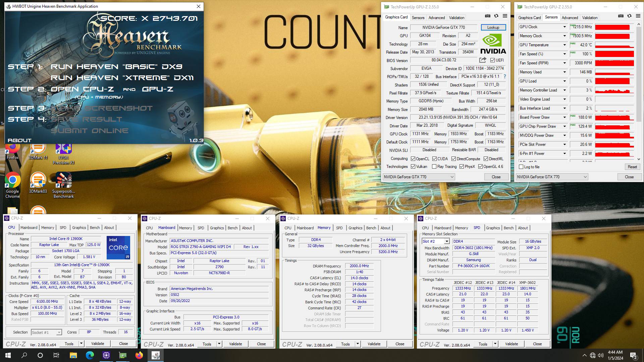Switch to CPU-Z taskbar icon
644x362 pixels.
[x=106, y=355]
